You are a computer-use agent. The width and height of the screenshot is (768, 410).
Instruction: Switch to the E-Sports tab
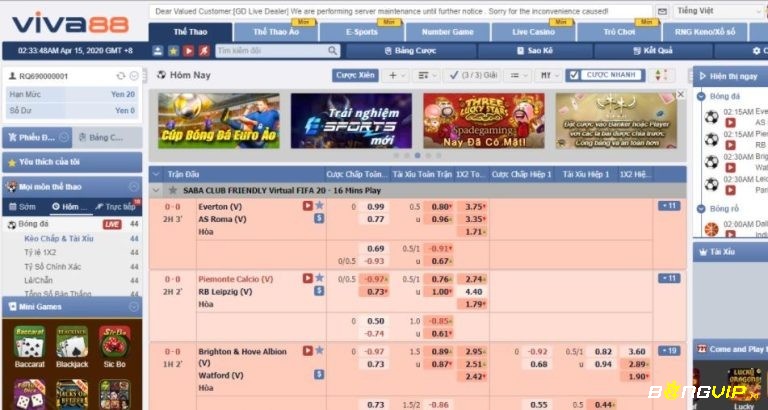[x=361, y=32]
